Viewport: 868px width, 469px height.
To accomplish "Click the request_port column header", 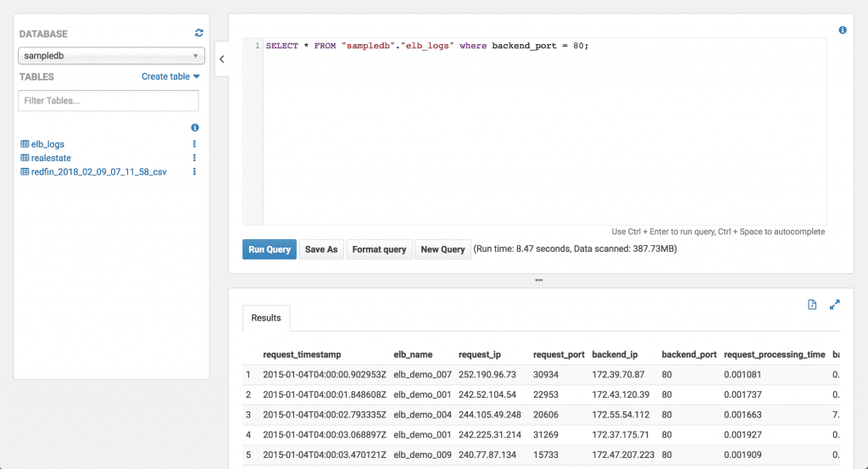I will pos(559,355).
